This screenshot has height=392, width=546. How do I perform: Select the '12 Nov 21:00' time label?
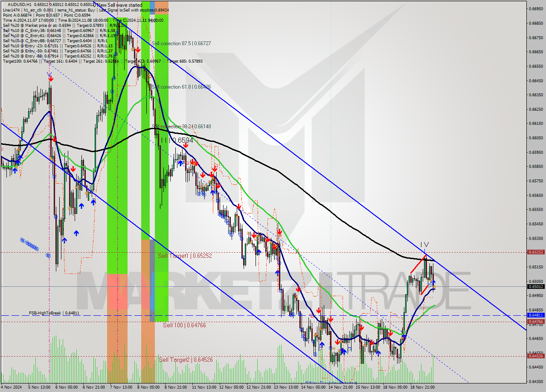[259, 388]
